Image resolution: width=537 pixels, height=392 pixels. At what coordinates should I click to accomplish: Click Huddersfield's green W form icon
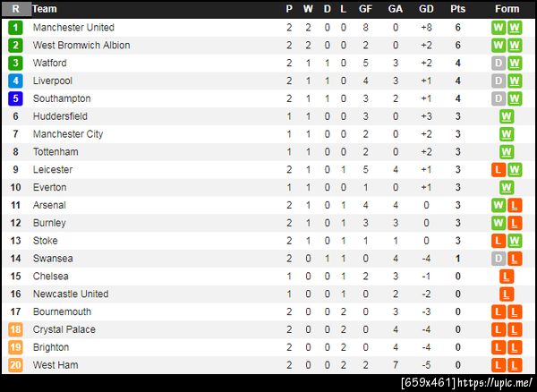(x=507, y=116)
